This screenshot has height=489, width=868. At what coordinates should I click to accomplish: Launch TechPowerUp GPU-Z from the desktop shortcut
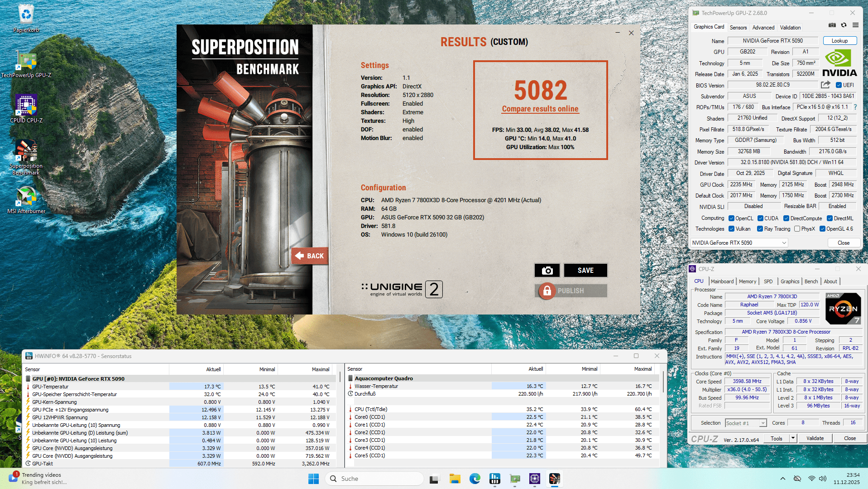point(26,64)
